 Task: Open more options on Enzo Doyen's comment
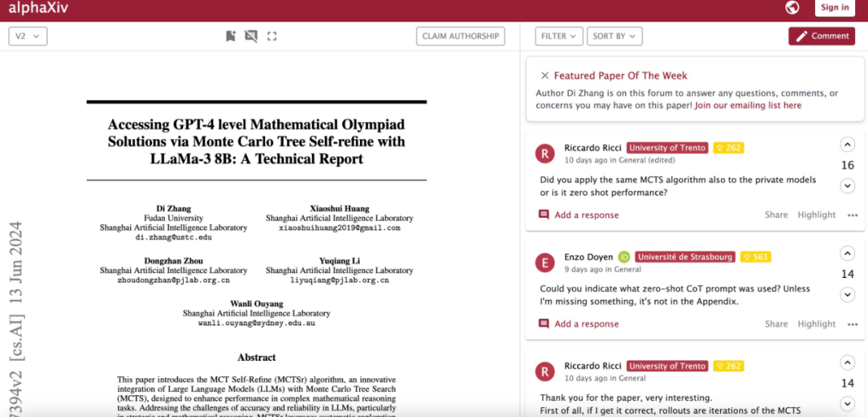click(x=853, y=324)
